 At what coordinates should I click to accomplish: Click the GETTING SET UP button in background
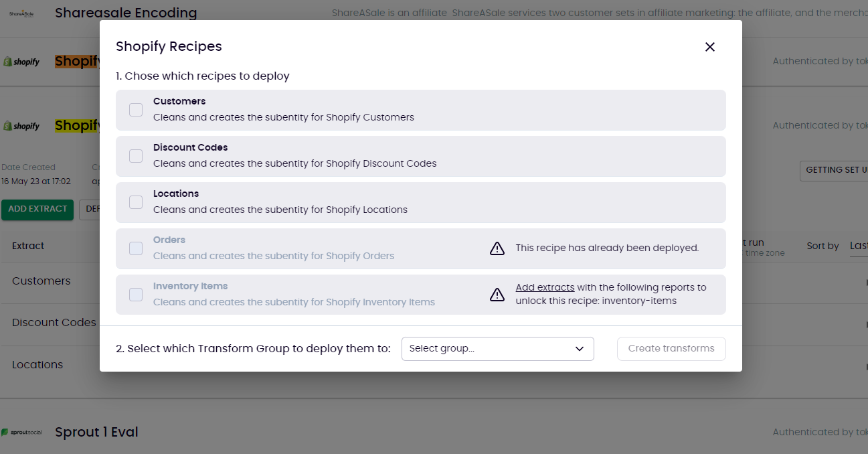pyautogui.click(x=834, y=170)
